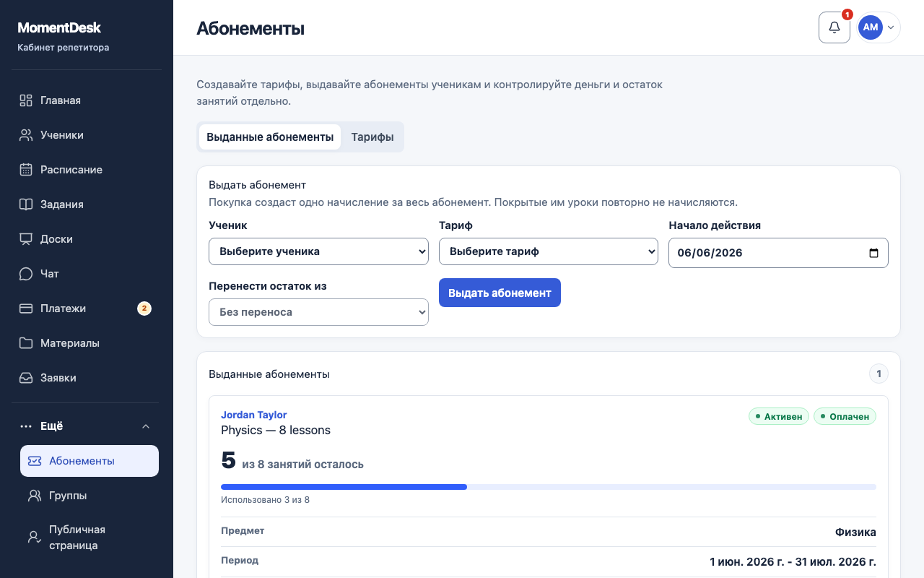Click the Материалы folder icon
Viewport: 924px width, 578px height.
click(x=26, y=343)
